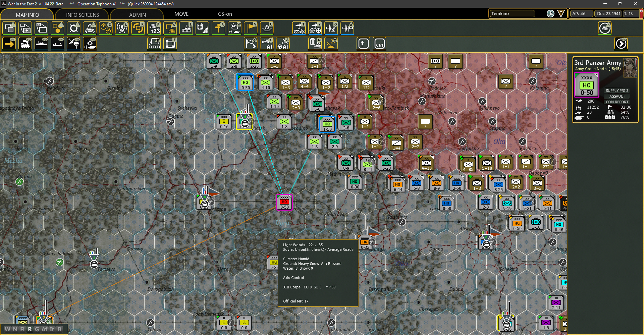Click the signpost icon (R)
The width and height of the screenshot is (644, 335).
click(x=219, y=28)
